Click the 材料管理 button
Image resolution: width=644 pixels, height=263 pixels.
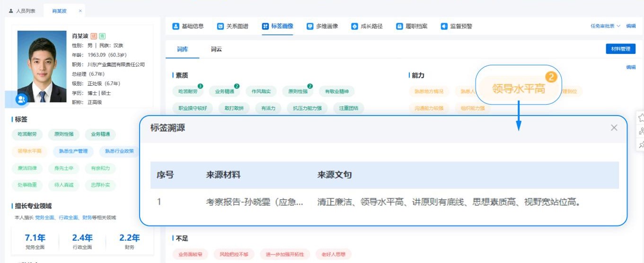[x=620, y=49]
